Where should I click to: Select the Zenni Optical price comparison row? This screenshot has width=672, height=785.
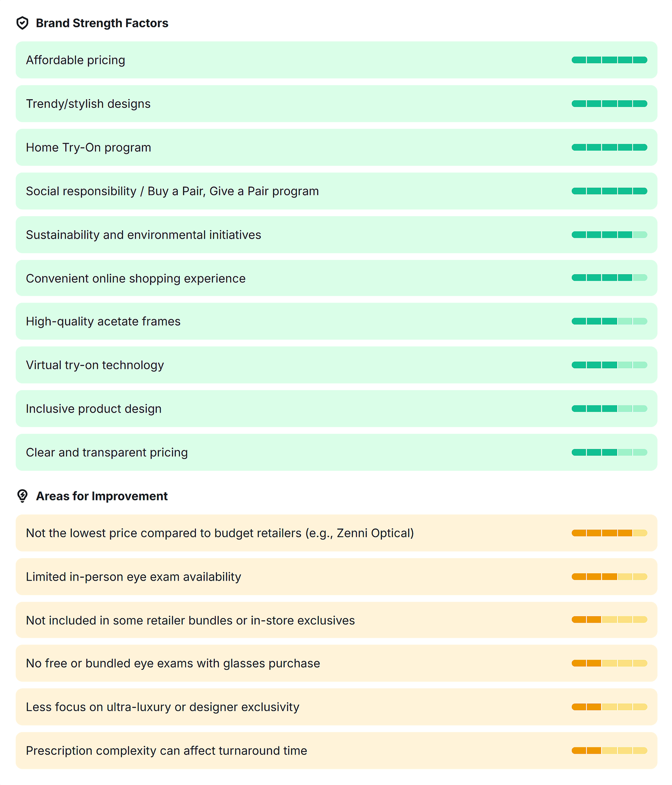coord(336,533)
